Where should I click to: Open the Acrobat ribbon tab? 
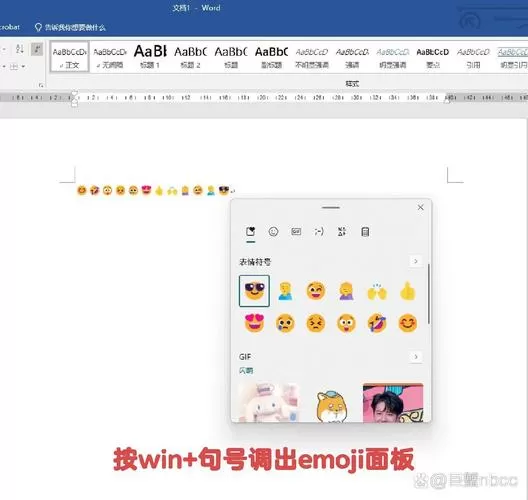tap(9, 27)
